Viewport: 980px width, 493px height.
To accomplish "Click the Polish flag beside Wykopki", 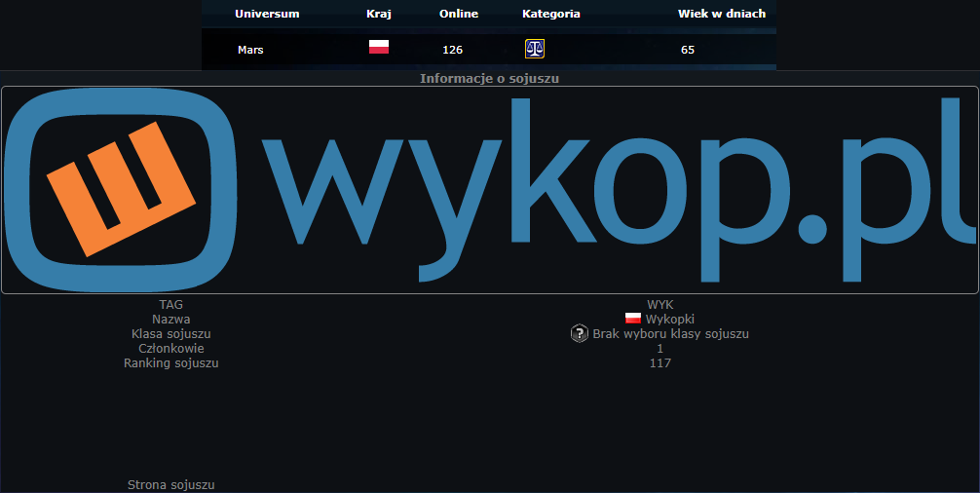I will point(633,319).
